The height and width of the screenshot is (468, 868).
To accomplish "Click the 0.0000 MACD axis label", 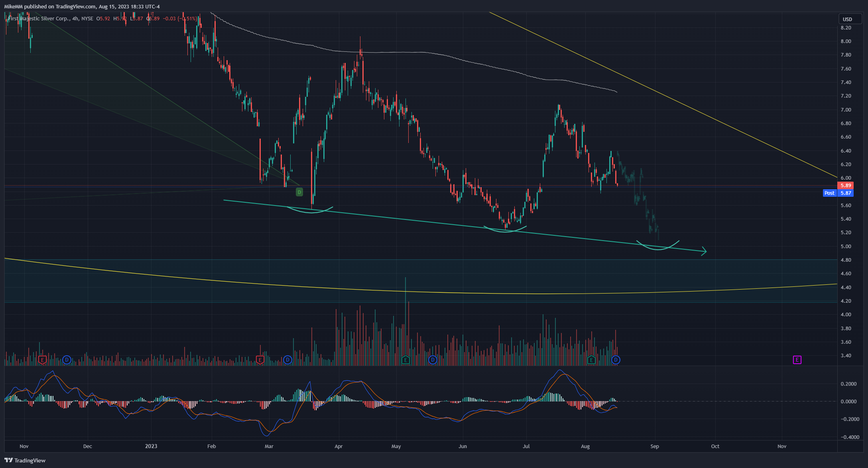I will click(848, 401).
